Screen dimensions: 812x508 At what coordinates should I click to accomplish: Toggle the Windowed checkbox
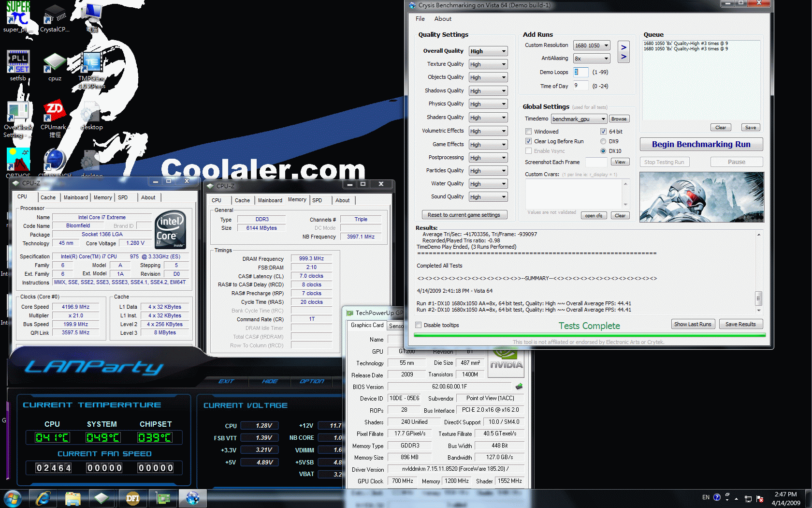click(528, 132)
